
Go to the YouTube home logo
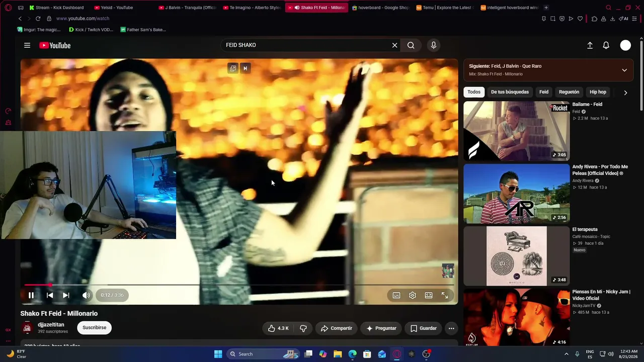tap(55, 45)
